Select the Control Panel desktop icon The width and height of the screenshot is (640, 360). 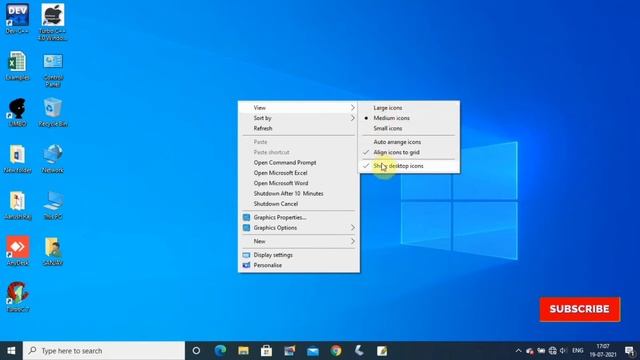[53, 69]
